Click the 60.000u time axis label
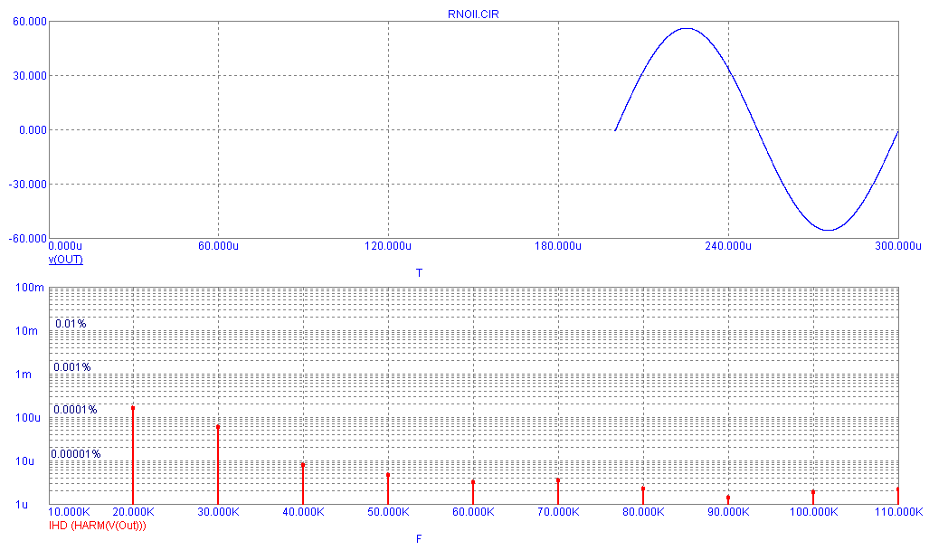This screenshot has height=560, width=929. coord(219,246)
